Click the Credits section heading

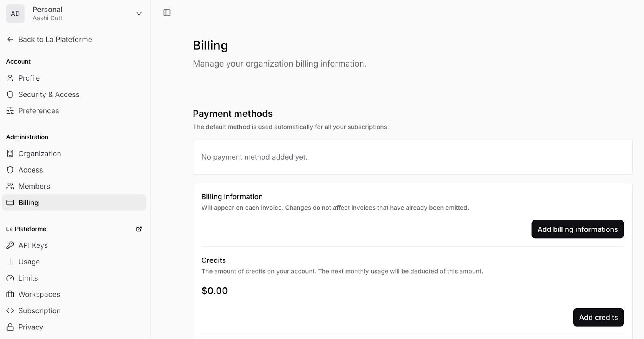click(x=213, y=260)
